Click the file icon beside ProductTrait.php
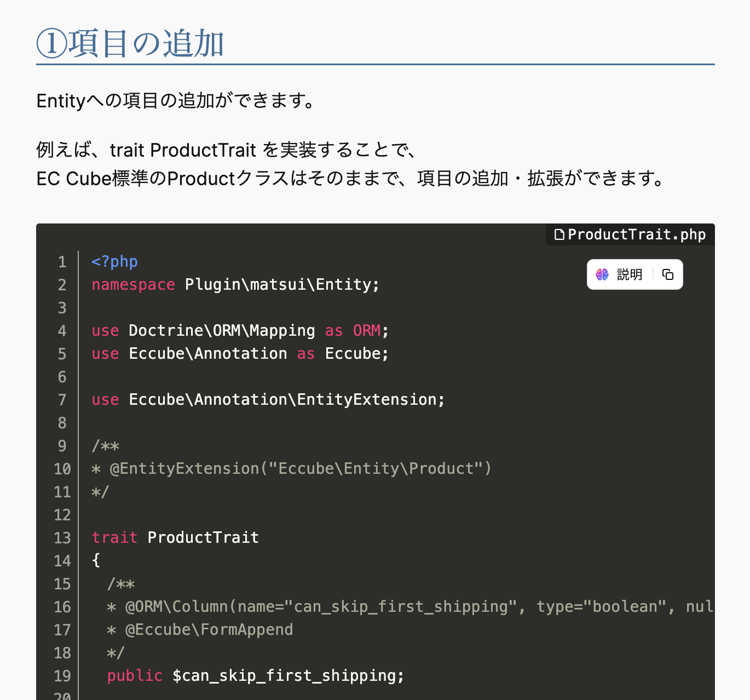Screen dimensions: 750x700 tap(559, 234)
